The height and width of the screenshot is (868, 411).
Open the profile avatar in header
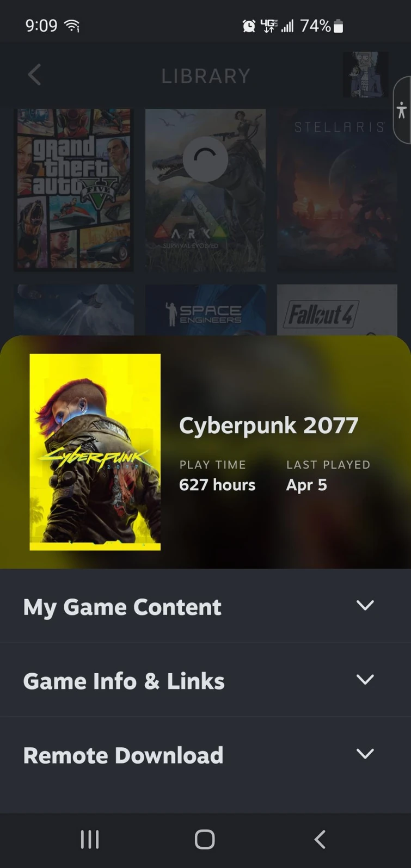pyautogui.click(x=366, y=75)
